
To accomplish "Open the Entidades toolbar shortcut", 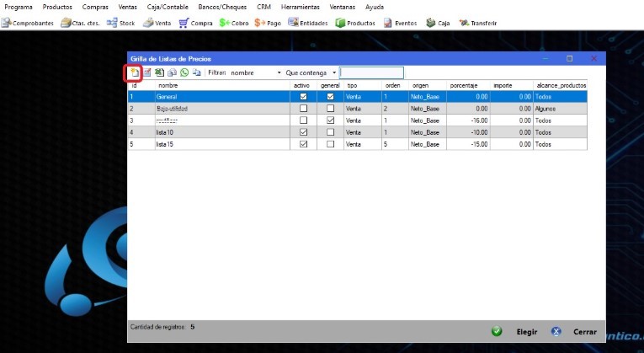I will [308, 23].
